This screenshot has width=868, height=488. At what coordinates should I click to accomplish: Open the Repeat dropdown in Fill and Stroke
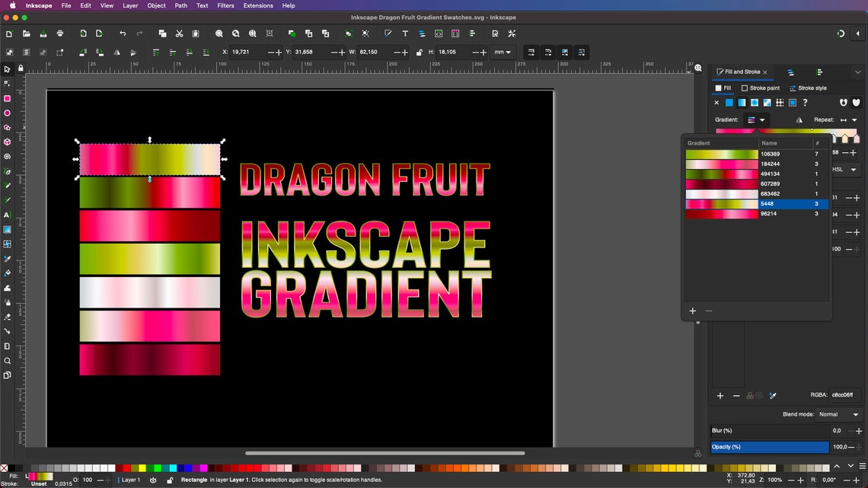point(854,120)
